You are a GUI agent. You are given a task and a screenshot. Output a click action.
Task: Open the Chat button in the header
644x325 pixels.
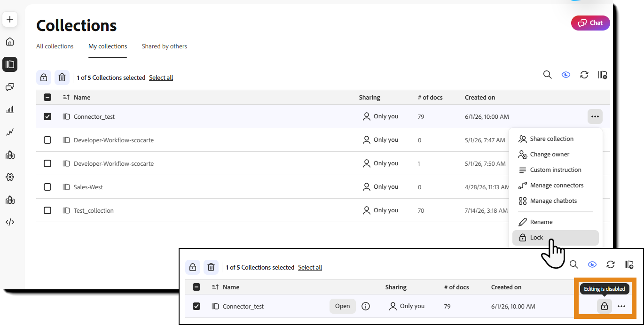pos(590,23)
